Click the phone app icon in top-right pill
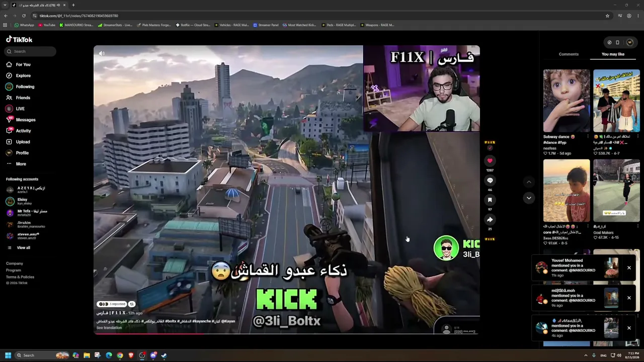Image resolution: width=644 pixels, height=362 pixels. [x=617, y=42]
